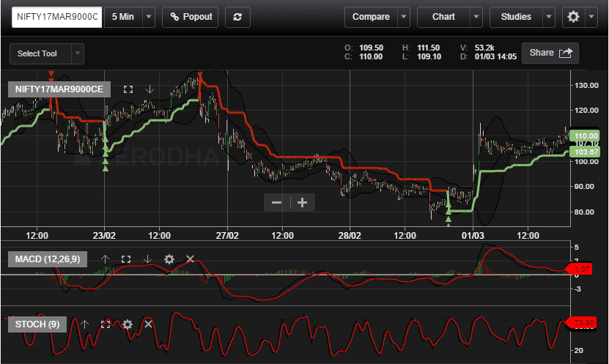Click the Low value 109.10
The width and height of the screenshot is (609, 364).
click(x=429, y=56)
